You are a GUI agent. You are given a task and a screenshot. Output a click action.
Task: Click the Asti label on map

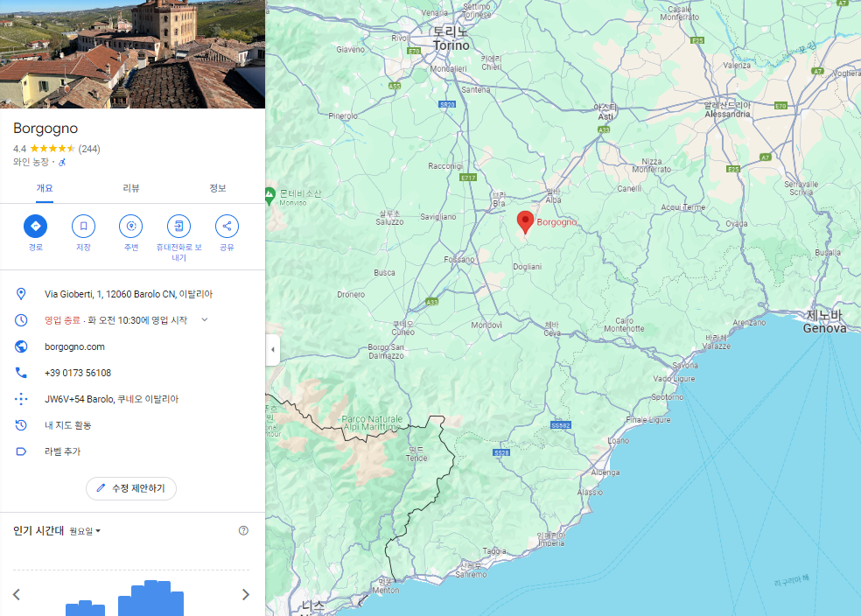605,112
